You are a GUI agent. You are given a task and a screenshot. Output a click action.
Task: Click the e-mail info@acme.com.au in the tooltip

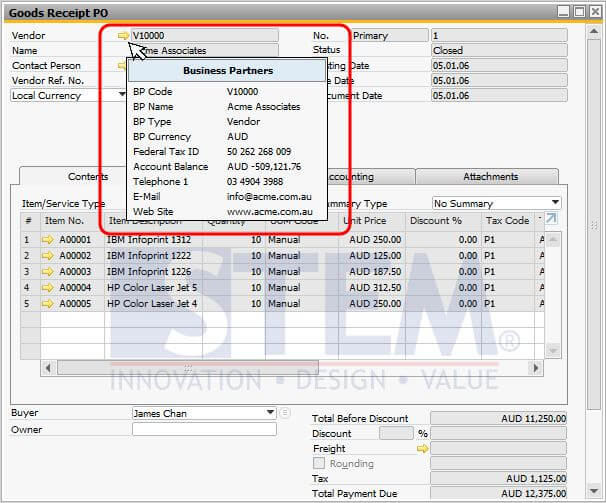pos(269,196)
